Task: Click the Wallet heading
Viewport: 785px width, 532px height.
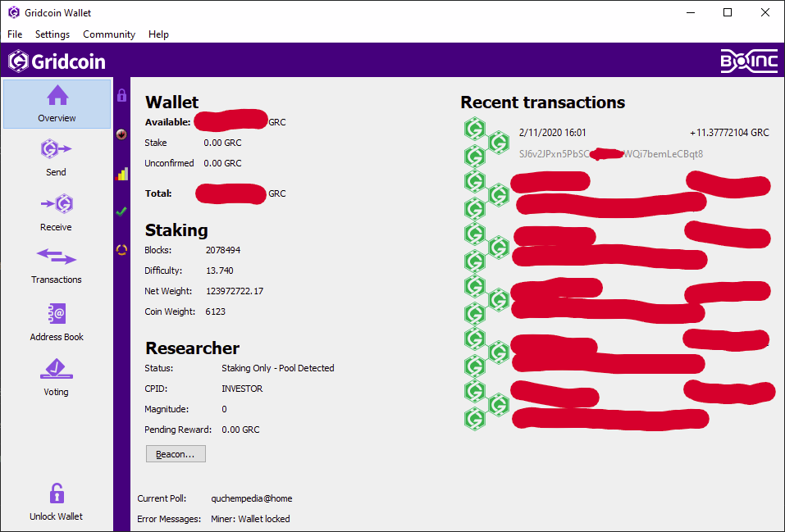Action: [171, 102]
